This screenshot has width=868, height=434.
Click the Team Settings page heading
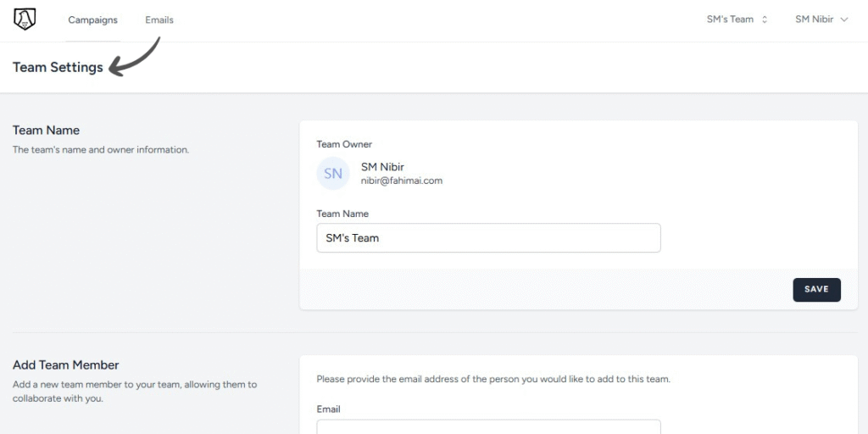[x=58, y=68]
